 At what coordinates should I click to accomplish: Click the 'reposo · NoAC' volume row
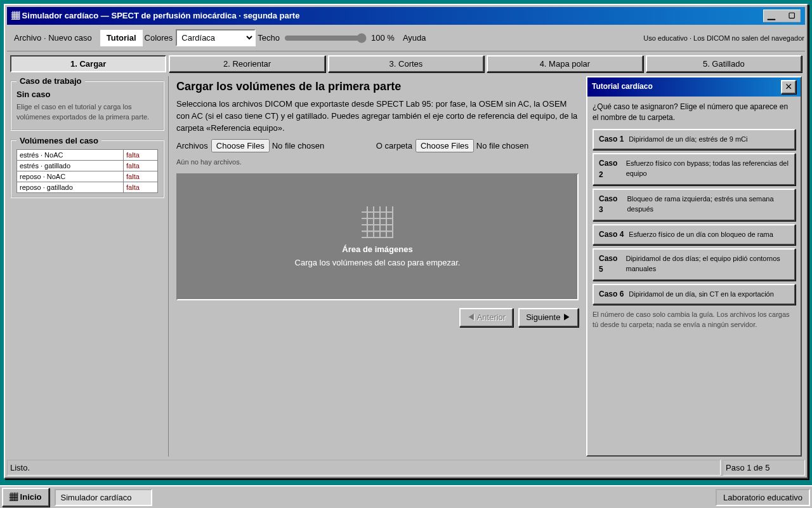[87, 177]
